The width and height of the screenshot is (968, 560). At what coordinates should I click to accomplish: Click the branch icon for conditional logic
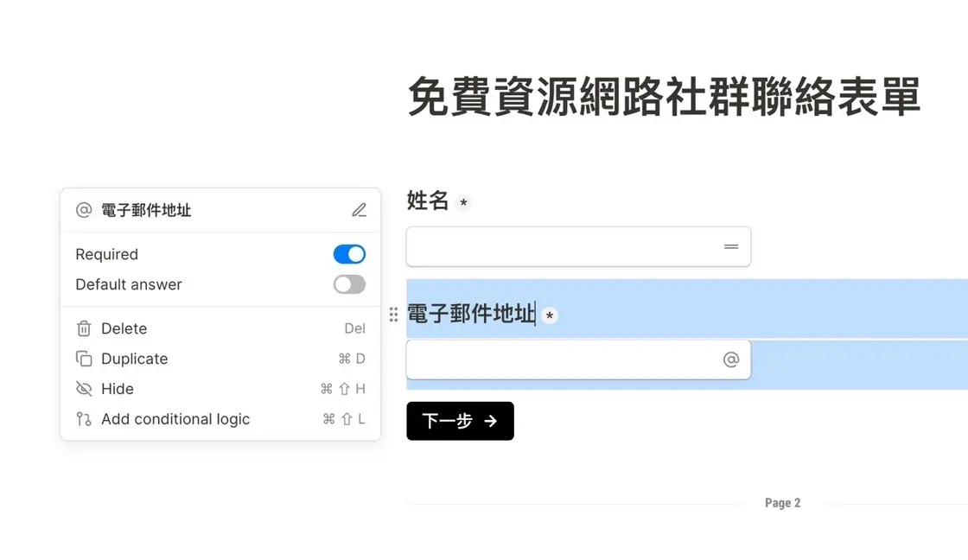pos(84,419)
